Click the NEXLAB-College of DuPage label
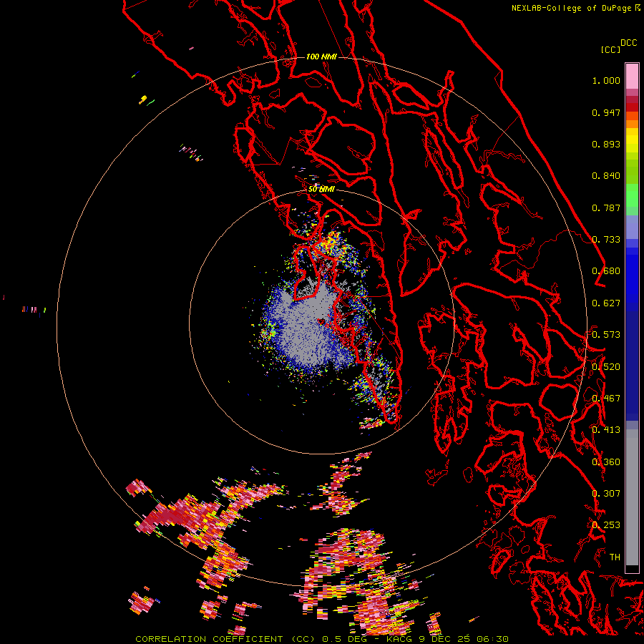This screenshot has height=644, width=644. pyautogui.click(x=571, y=8)
